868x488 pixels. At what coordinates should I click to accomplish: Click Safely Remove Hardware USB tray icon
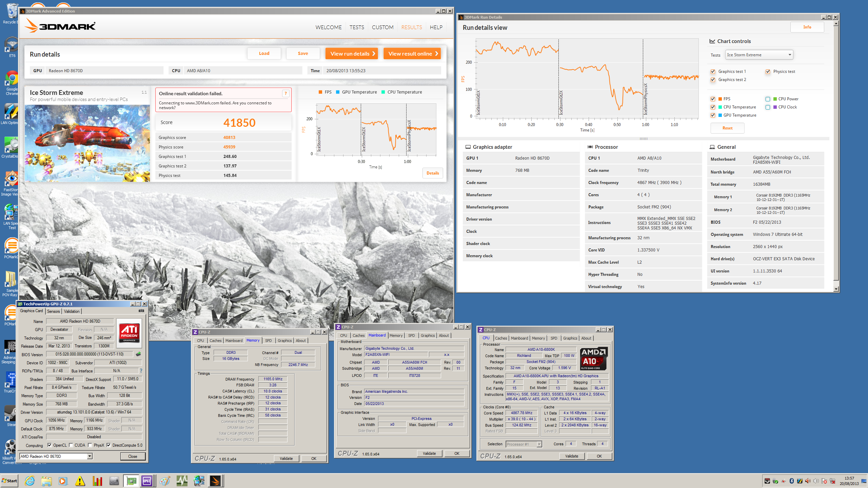point(775,481)
